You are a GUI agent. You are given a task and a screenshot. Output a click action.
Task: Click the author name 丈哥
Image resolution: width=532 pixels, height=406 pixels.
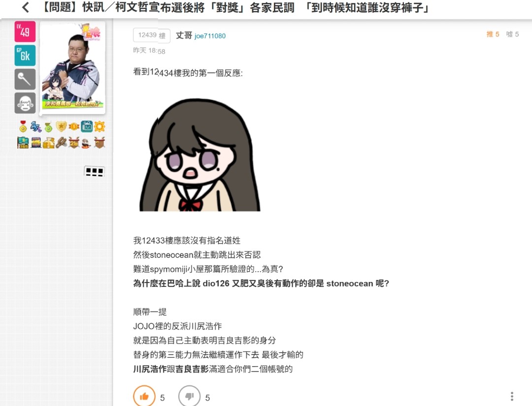pyautogui.click(x=184, y=35)
